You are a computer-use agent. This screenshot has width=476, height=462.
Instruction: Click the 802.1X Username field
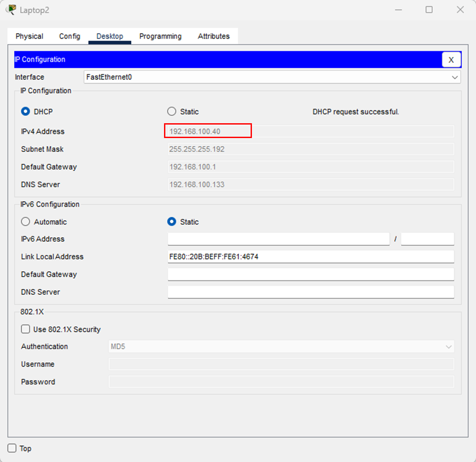pos(282,364)
